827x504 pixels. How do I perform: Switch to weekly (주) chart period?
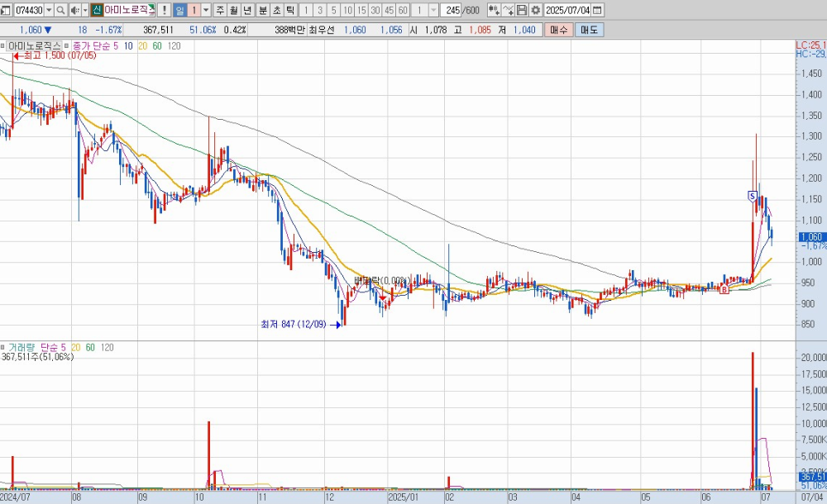220,11
